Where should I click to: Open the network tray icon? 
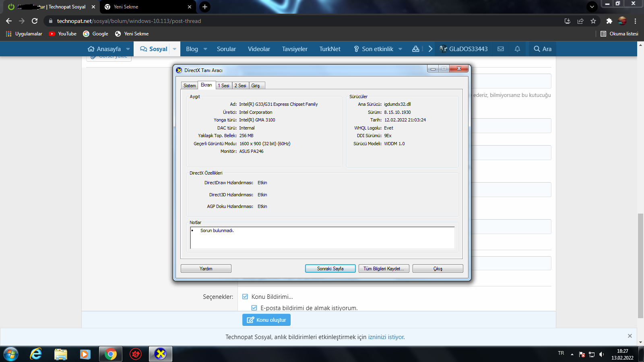(592, 354)
